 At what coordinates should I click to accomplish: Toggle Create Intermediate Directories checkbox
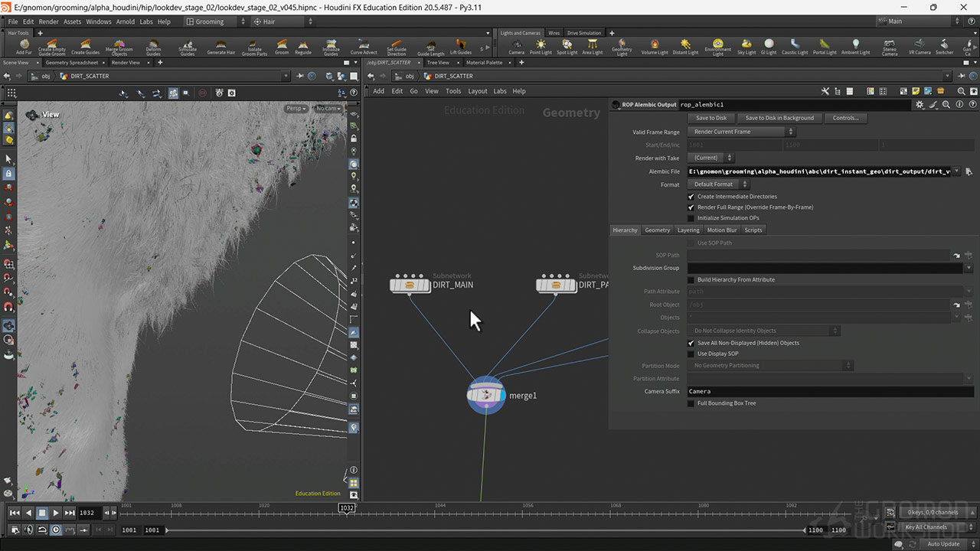[691, 197]
